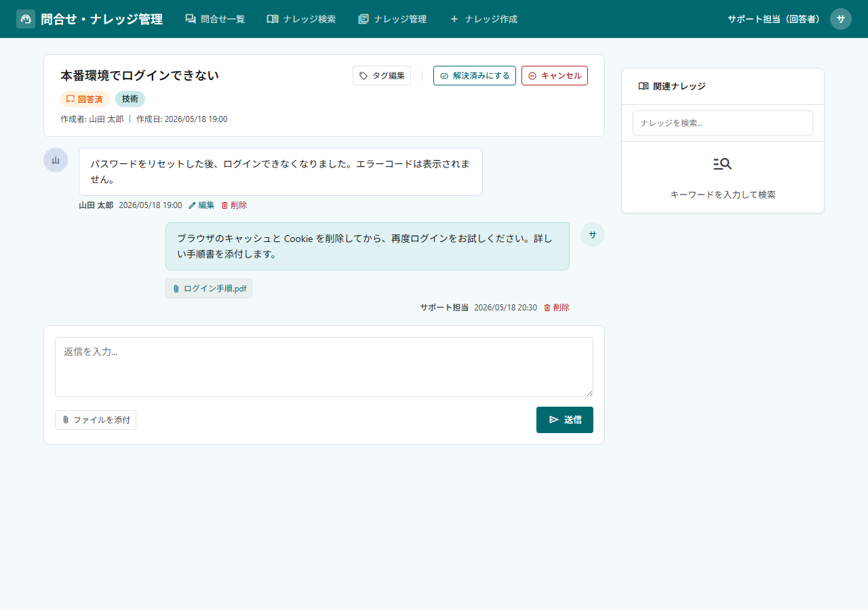This screenshot has width=868, height=610.
Task: Click the 山 avatar beside first message
Action: point(56,160)
